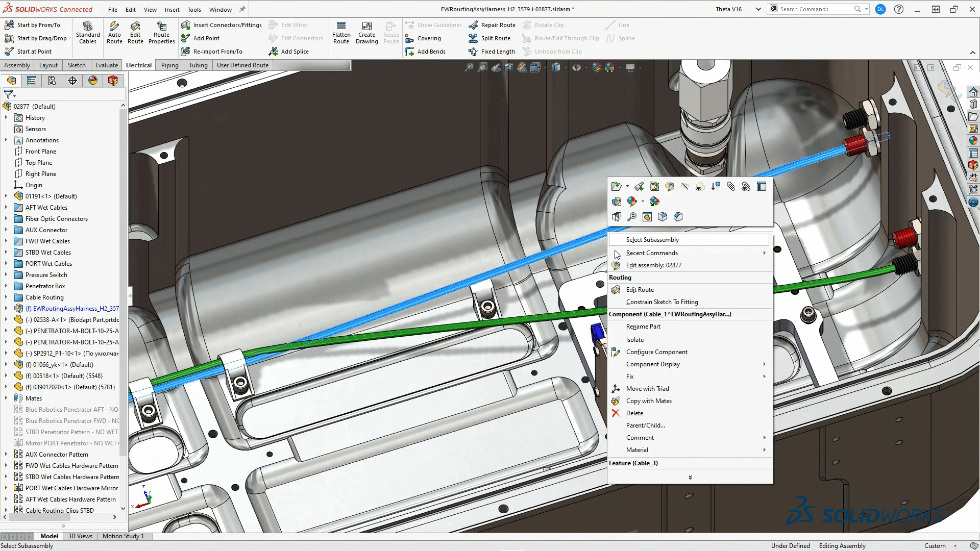
Task: Switch to the Evaluate tab
Action: coord(106,65)
